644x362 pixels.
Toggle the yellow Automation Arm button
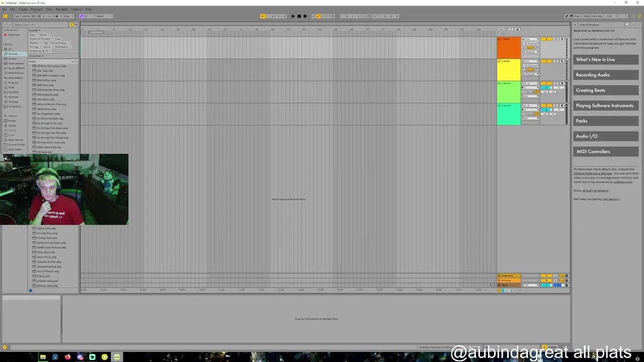point(318,16)
